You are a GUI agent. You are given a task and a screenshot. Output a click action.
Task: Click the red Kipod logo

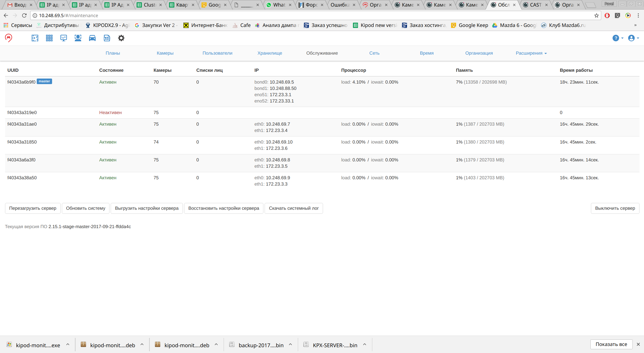(9, 38)
